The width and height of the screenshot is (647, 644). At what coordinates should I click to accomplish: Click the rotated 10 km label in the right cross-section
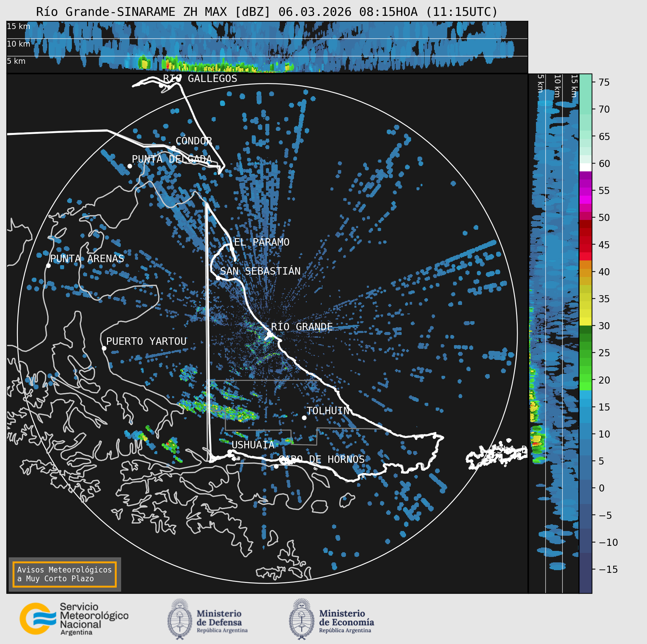[557, 86]
